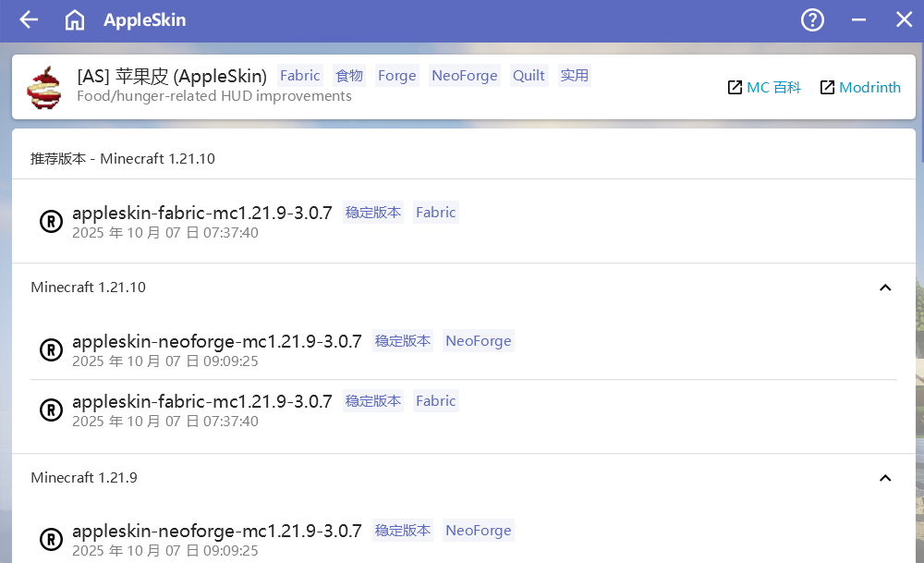Viewport: 924px width, 563px height.
Task: Click the AppleSkin apple mod icon
Action: (43, 87)
